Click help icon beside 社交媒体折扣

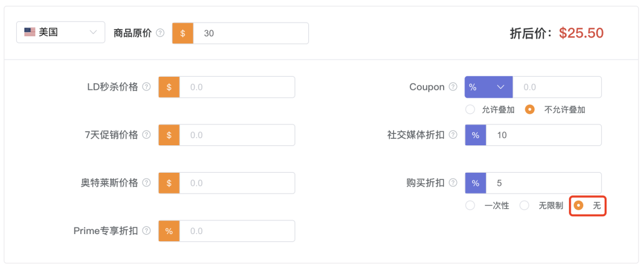453,135
